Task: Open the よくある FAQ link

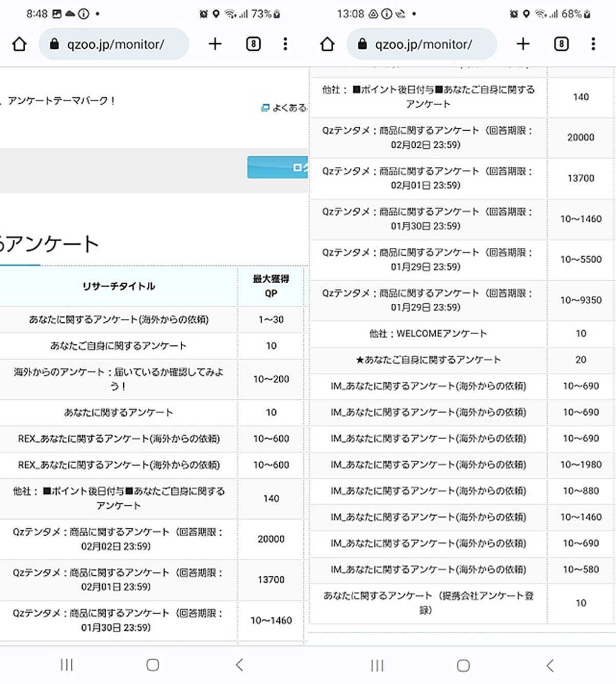Action: pos(284,108)
